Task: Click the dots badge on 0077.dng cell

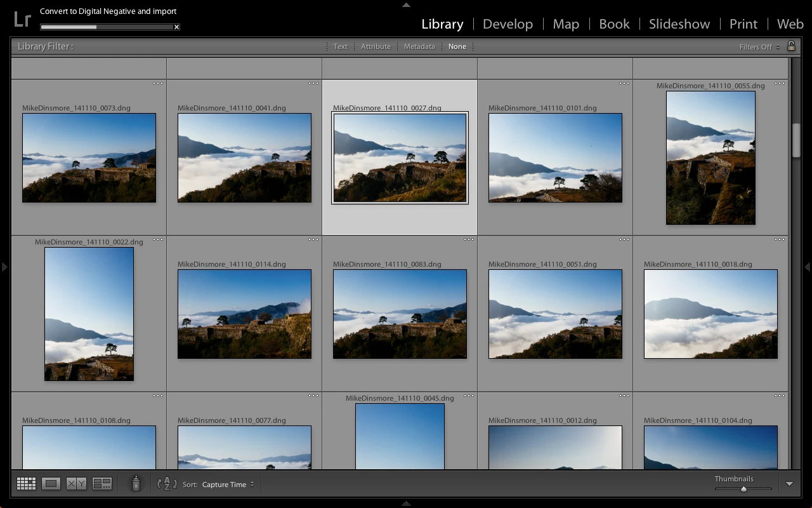Action: (313, 396)
